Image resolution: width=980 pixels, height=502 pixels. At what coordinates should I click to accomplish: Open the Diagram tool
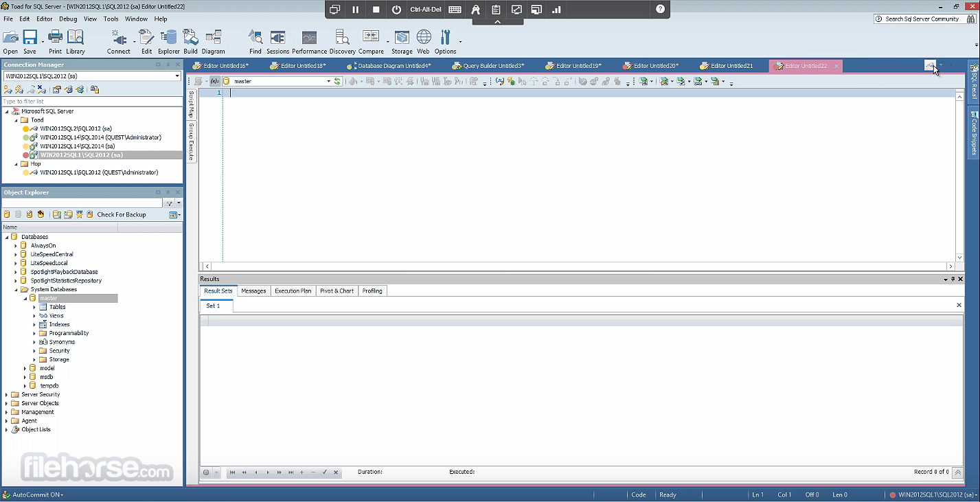pyautogui.click(x=214, y=41)
